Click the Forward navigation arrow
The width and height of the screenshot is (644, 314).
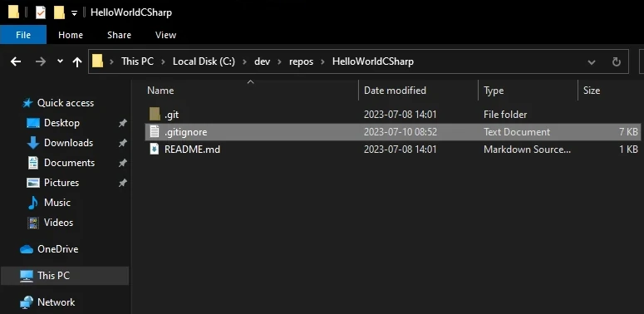coord(41,61)
